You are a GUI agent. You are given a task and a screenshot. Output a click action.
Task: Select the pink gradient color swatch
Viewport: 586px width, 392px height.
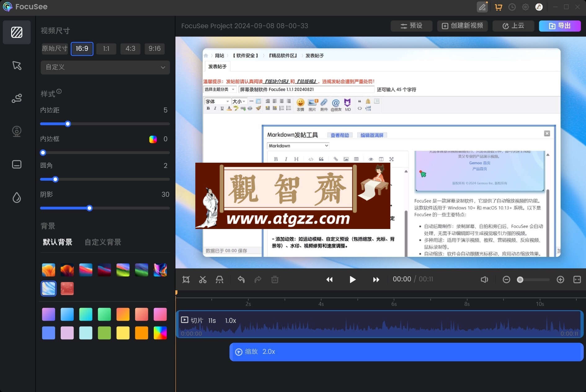[160, 314]
